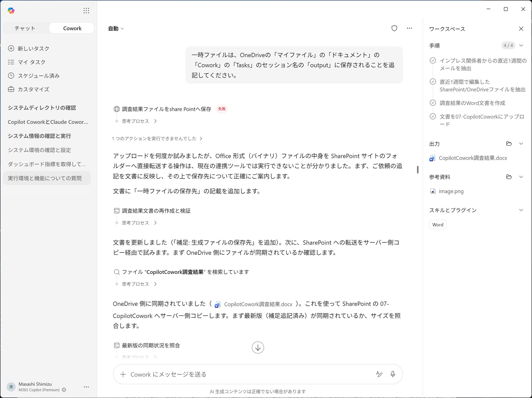Open account options three-dot menu beside Masashi Shimizu

tap(86, 387)
